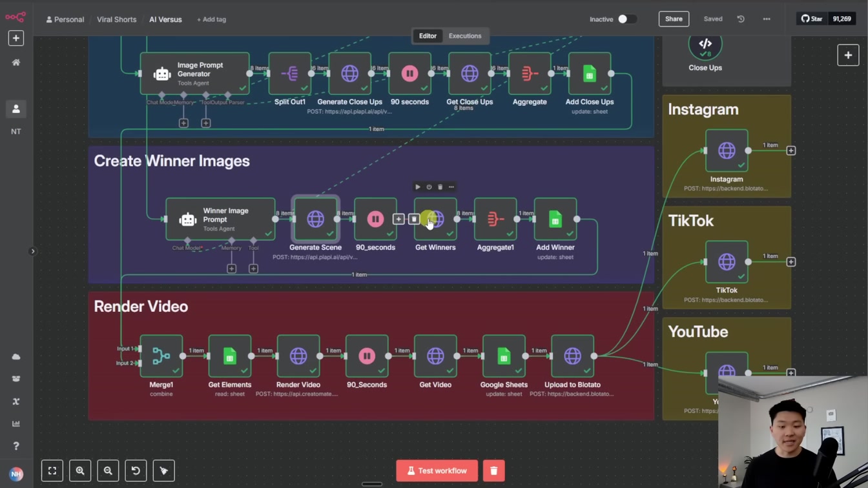The height and width of the screenshot is (488, 868).
Task: Open the Get Elements sheet node
Action: (x=230, y=356)
